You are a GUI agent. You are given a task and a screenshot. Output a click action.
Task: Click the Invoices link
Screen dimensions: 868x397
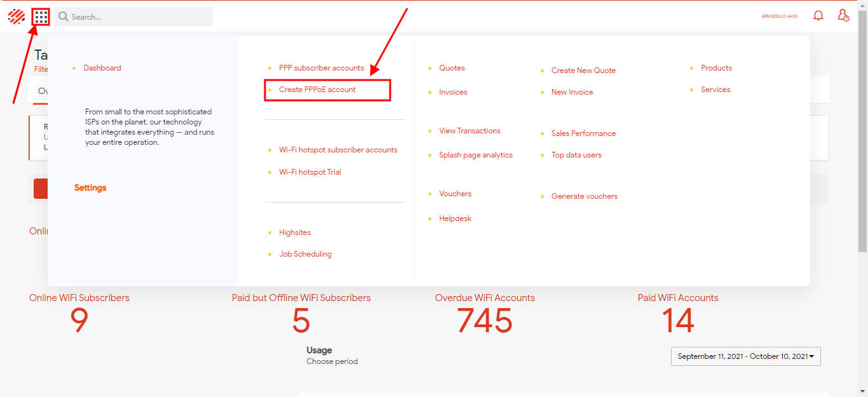452,92
